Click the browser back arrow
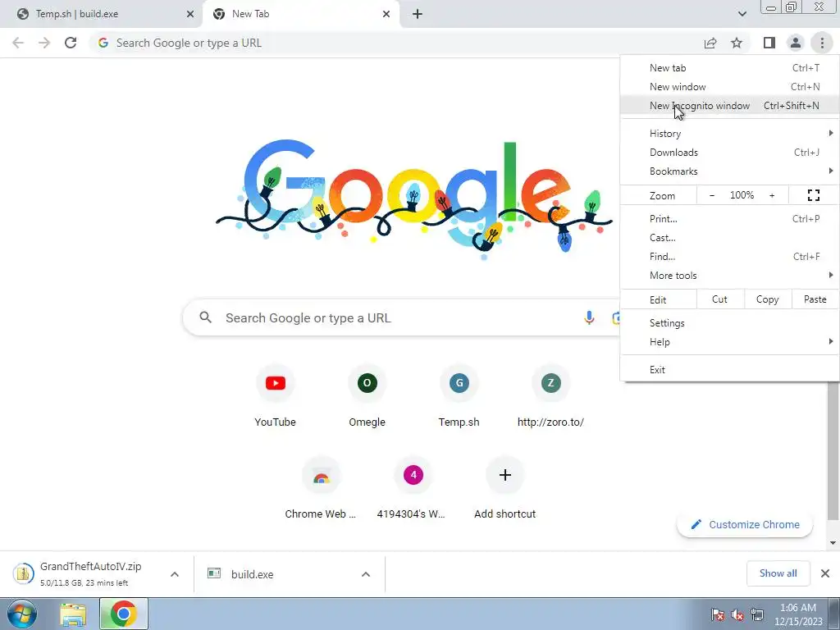 [x=18, y=43]
